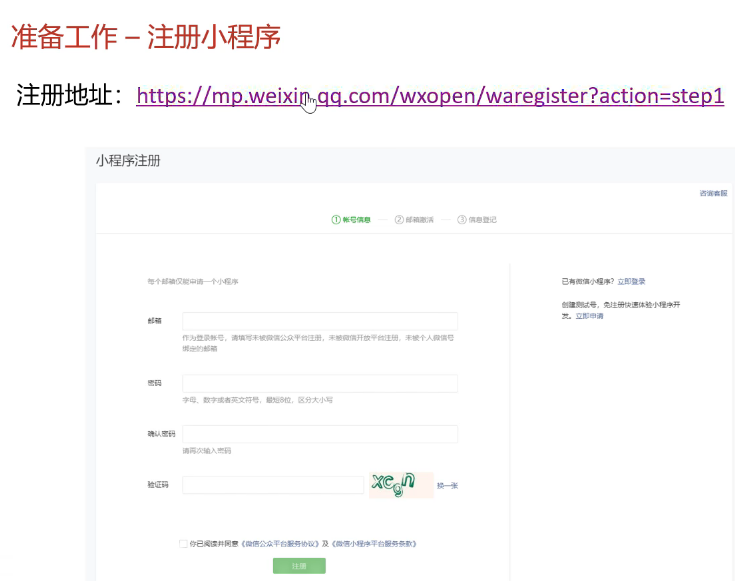Click the 验证码 captcha input field
Image resolution: width=735 pixels, height=581 pixels.
[273, 485]
